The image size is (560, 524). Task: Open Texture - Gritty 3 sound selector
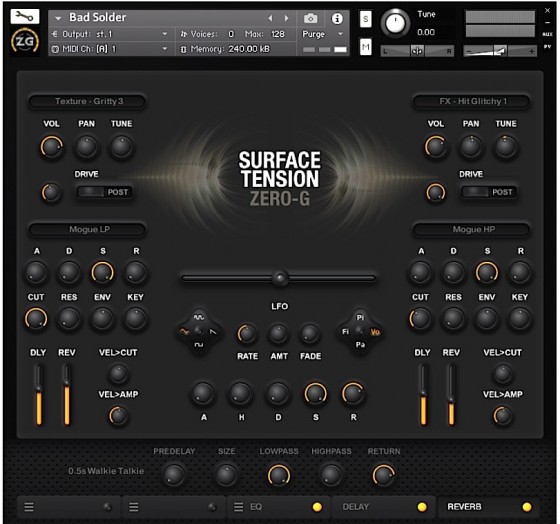click(x=88, y=101)
